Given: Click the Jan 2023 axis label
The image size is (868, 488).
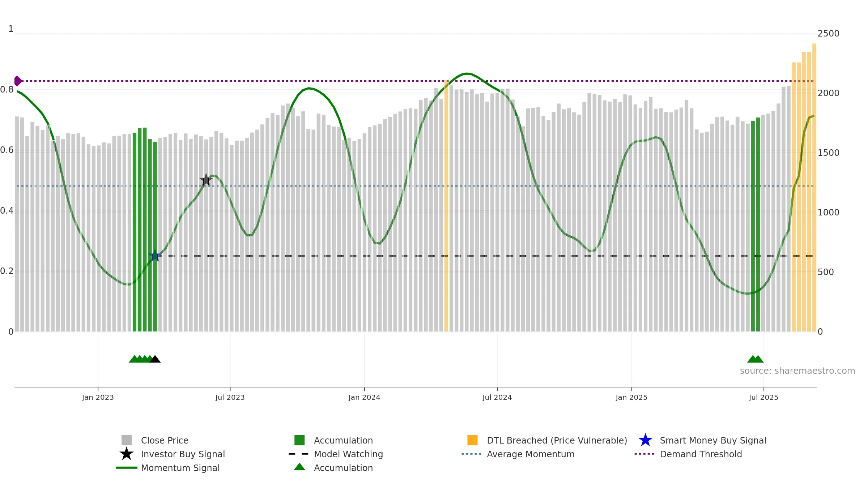Looking at the screenshot, I should 98,398.
